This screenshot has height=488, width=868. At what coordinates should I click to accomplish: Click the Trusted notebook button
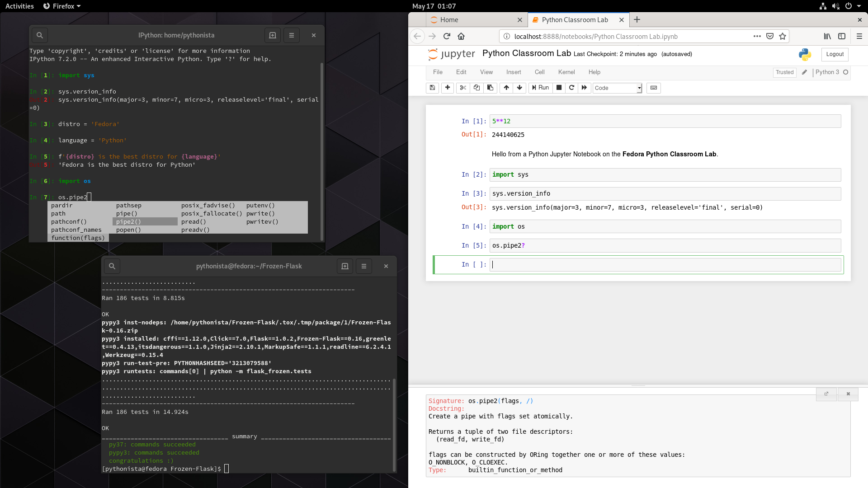coord(784,72)
